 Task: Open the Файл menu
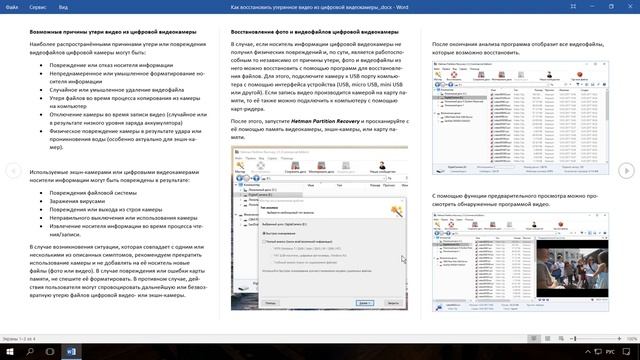pyautogui.click(x=12, y=7)
